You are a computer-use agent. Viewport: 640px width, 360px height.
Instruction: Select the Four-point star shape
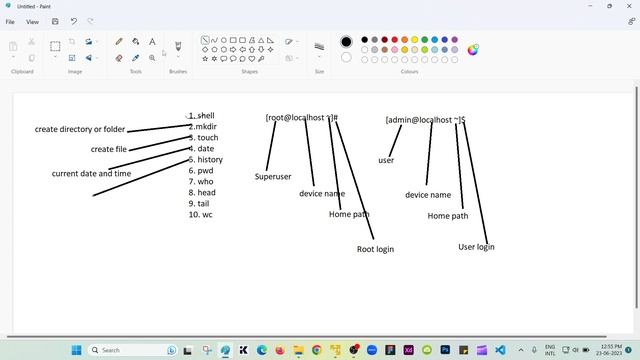pyautogui.click(x=270, y=49)
